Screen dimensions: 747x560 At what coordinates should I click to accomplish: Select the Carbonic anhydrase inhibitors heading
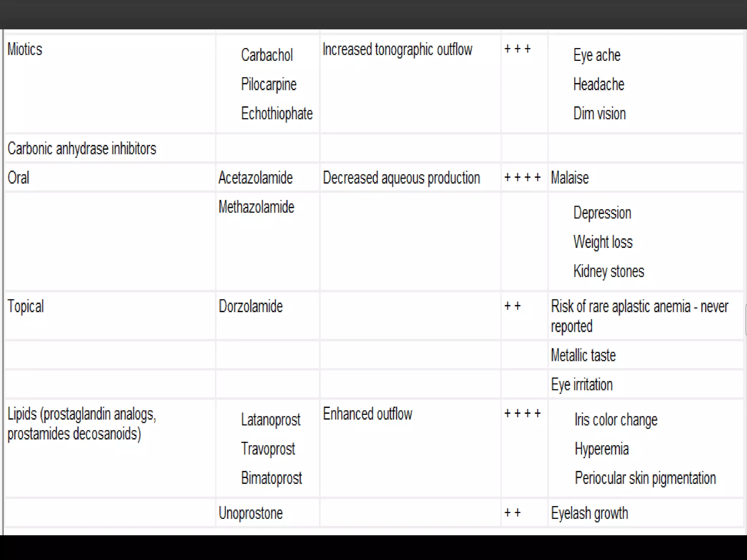(x=82, y=149)
